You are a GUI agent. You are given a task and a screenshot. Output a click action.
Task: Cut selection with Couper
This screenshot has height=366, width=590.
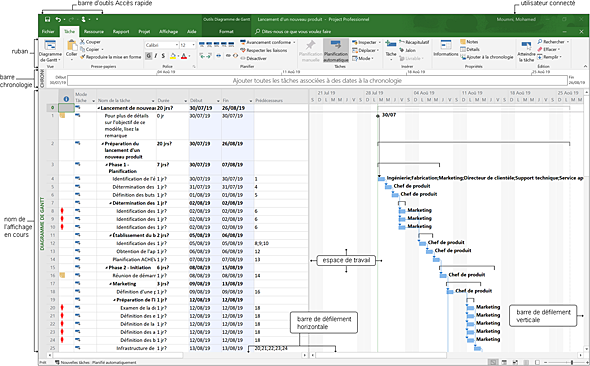click(x=90, y=42)
